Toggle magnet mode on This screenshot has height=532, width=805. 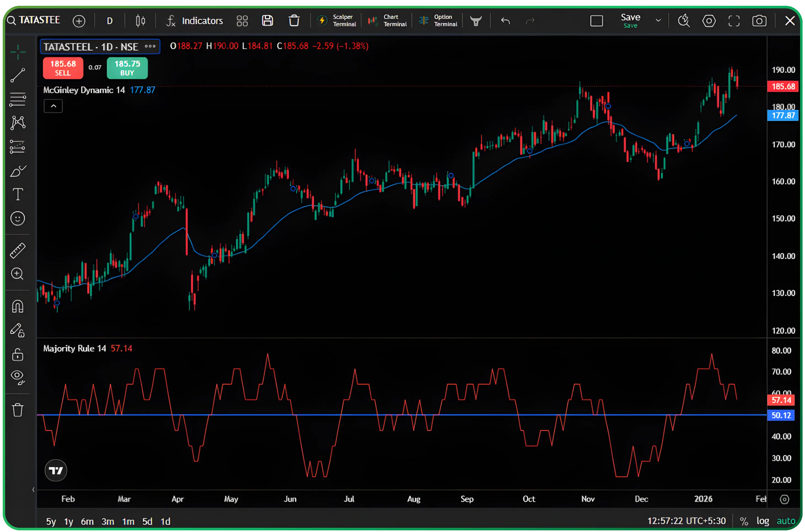coord(18,306)
